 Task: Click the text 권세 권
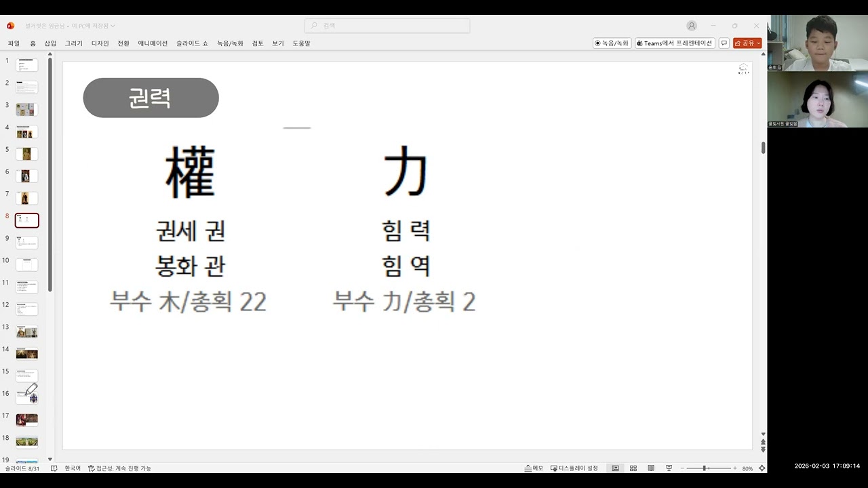[191, 231]
